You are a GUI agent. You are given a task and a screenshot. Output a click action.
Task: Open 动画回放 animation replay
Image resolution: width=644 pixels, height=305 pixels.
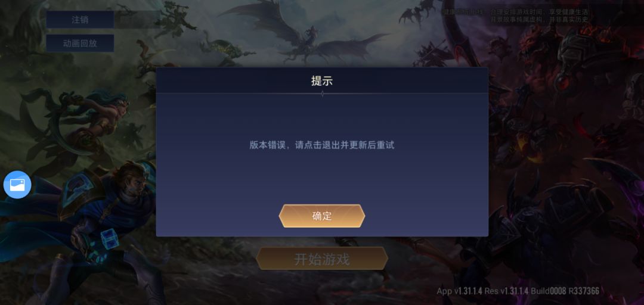point(80,43)
